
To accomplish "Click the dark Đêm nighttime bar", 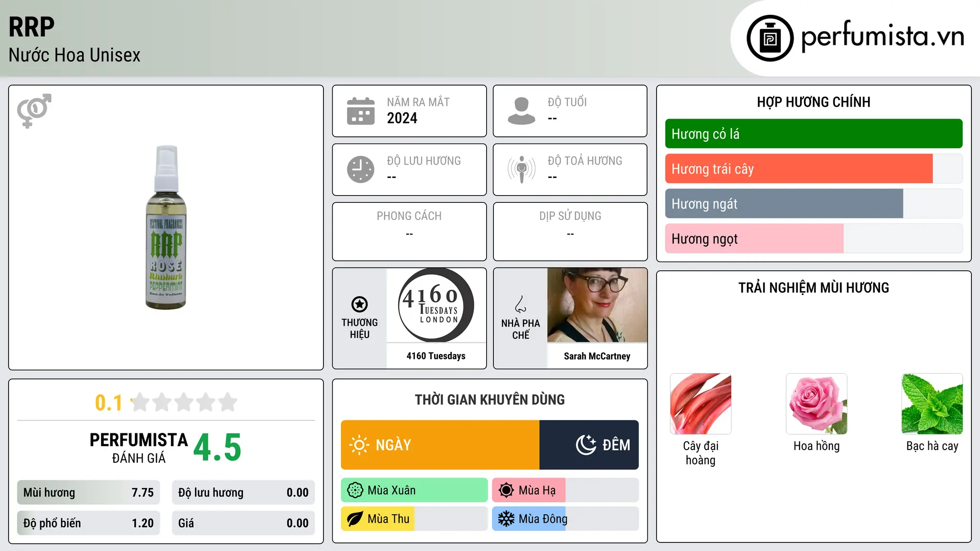I will [x=589, y=445].
